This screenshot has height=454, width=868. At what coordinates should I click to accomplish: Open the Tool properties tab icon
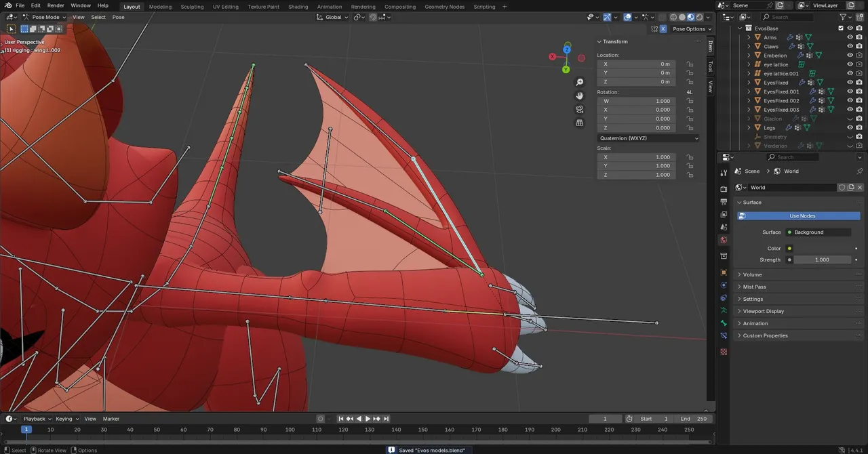(x=724, y=172)
